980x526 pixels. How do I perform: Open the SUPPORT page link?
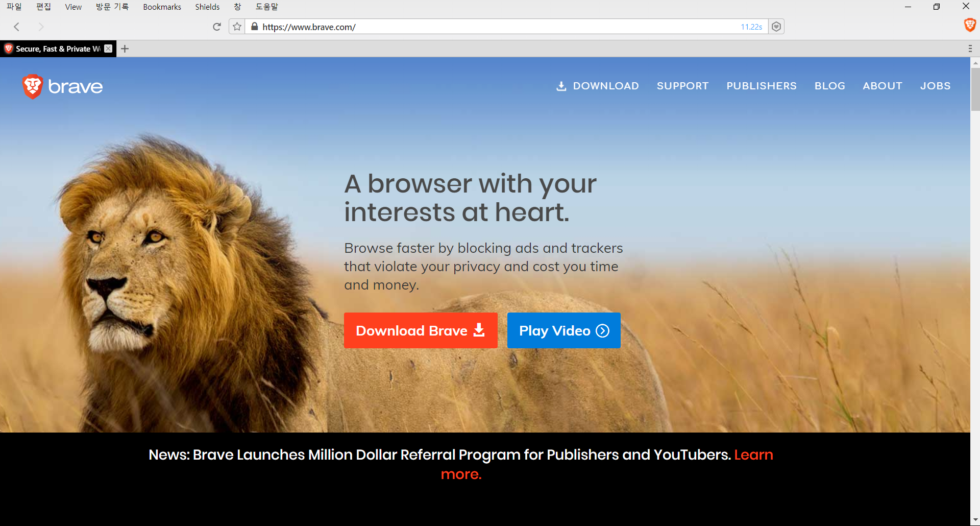pos(682,86)
